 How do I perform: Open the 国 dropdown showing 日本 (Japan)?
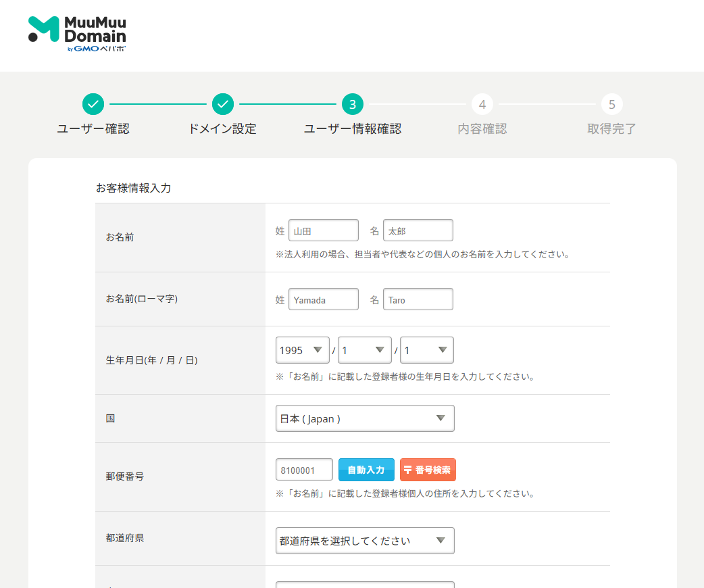[365, 418]
